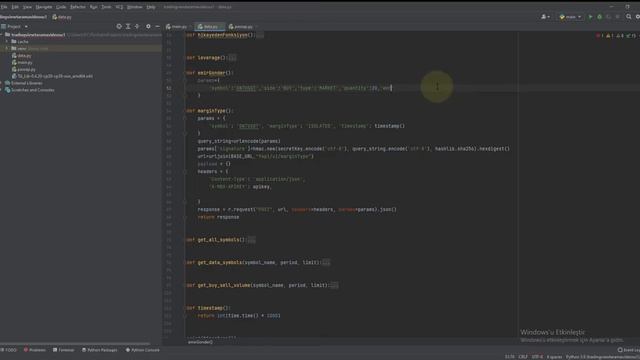Image resolution: width=640 pixels, height=360 pixels.
Task: Unfold the collapsed leverage() function body
Action: 232,58
